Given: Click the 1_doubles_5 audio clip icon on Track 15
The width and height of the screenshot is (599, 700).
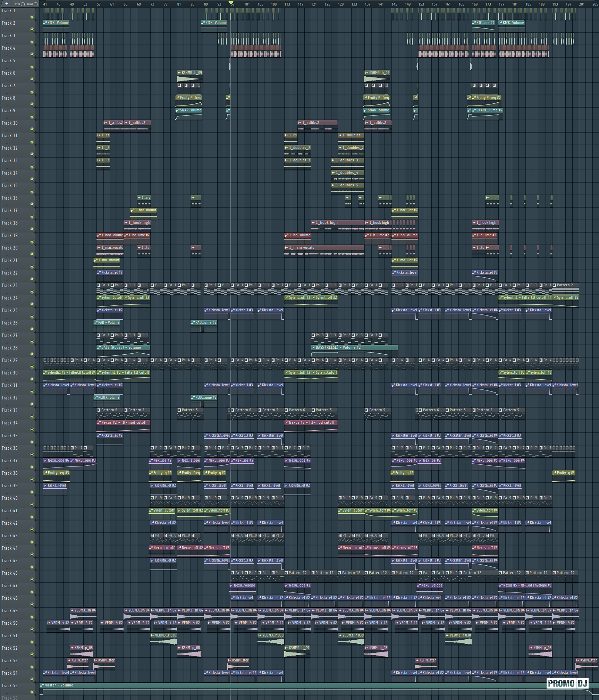Looking at the screenshot, I should pyautogui.click(x=334, y=185).
